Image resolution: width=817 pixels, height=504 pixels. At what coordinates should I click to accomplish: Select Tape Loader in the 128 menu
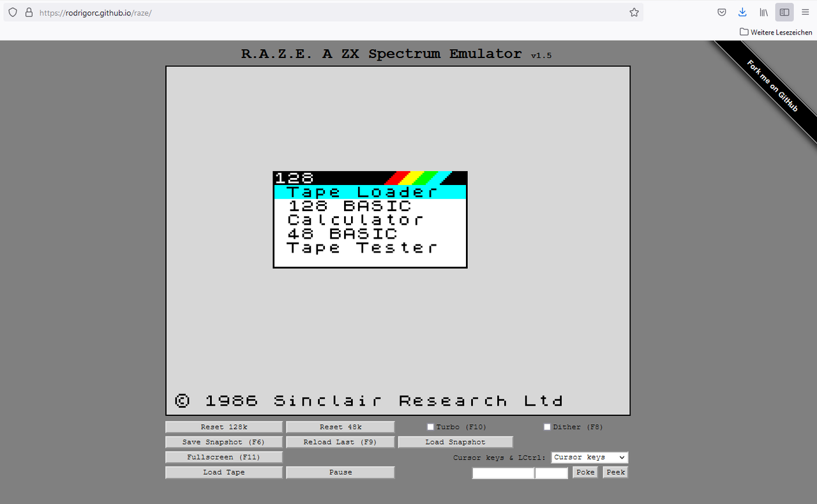click(370, 192)
